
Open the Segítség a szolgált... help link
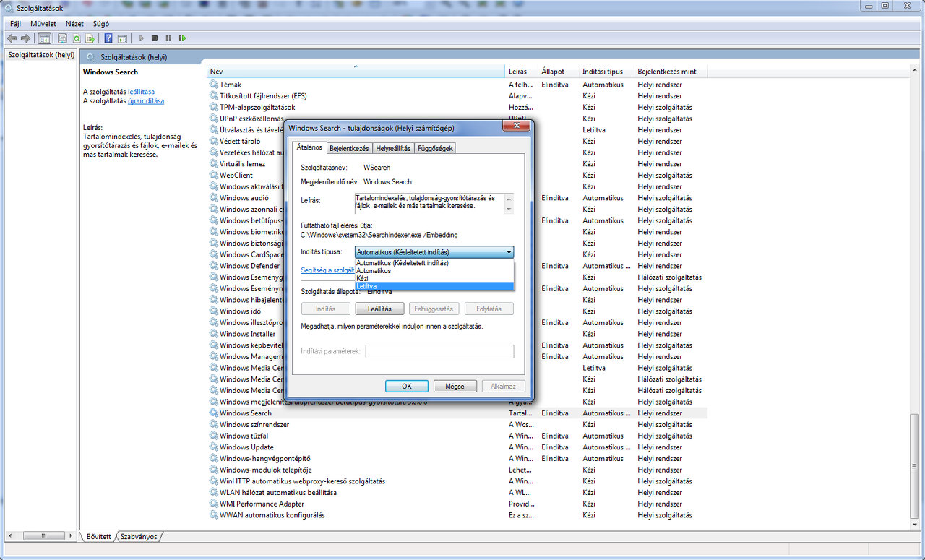pos(327,270)
